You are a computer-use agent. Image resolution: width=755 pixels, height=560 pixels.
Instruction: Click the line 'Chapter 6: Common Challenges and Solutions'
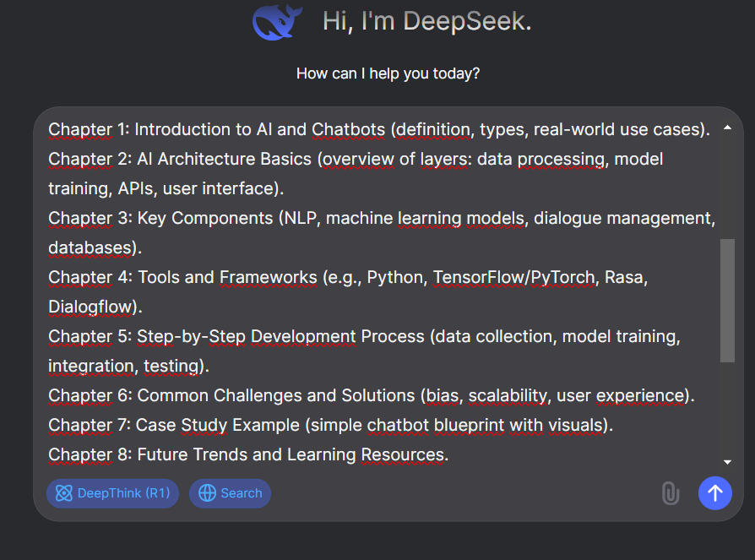(x=231, y=395)
